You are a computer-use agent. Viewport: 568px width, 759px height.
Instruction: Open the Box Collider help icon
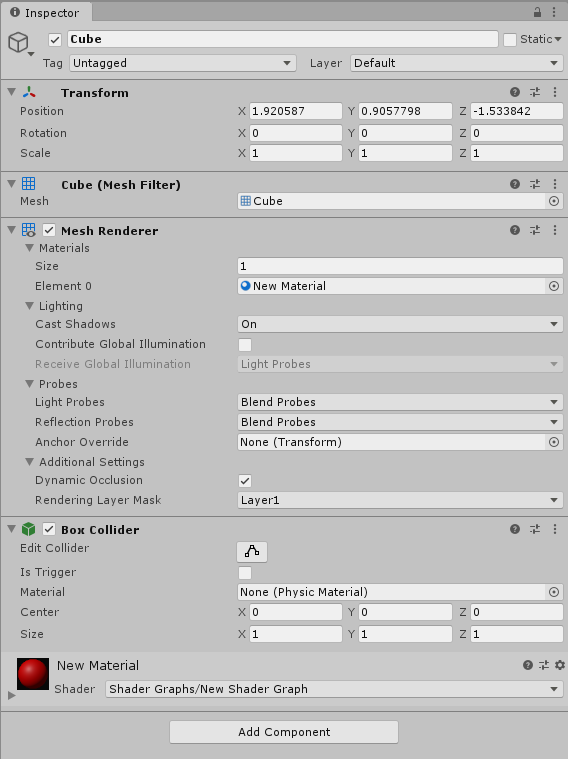pyautogui.click(x=515, y=529)
